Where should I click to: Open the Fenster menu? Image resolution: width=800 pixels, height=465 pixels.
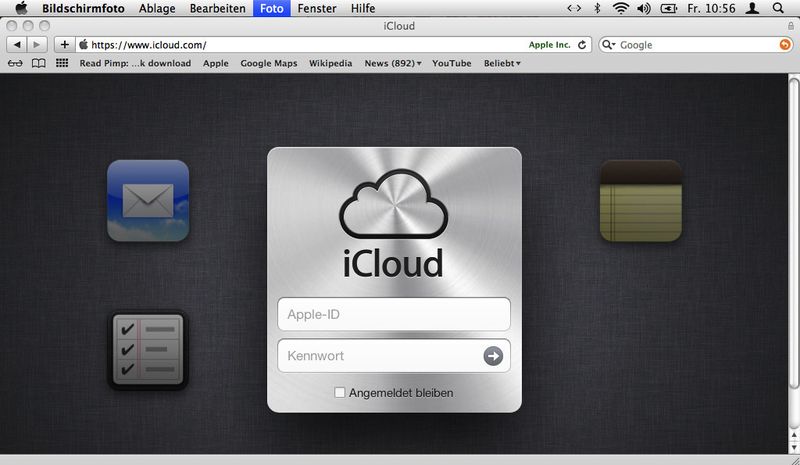pos(317,8)
